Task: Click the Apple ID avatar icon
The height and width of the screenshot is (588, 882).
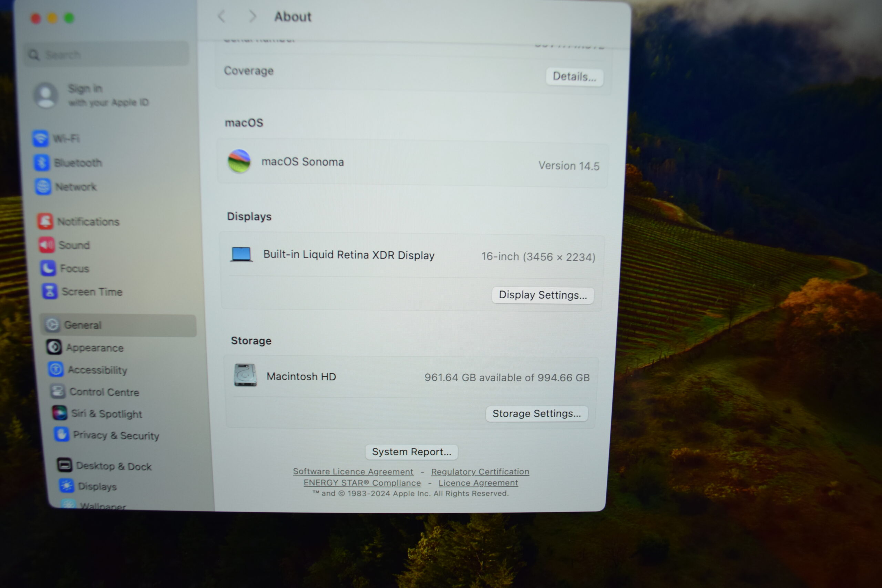Action: click(46, 95)
